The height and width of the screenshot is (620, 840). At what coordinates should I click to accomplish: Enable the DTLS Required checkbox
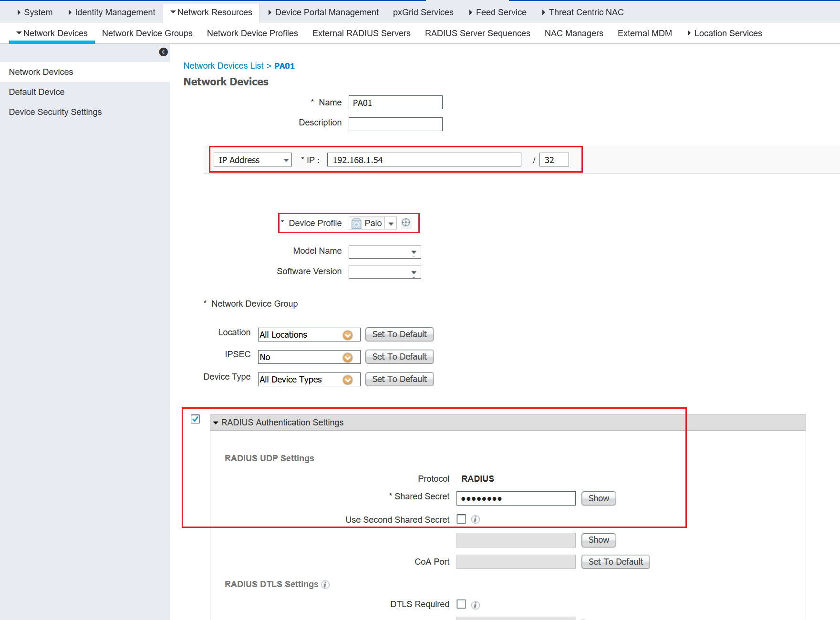point(461,604)
